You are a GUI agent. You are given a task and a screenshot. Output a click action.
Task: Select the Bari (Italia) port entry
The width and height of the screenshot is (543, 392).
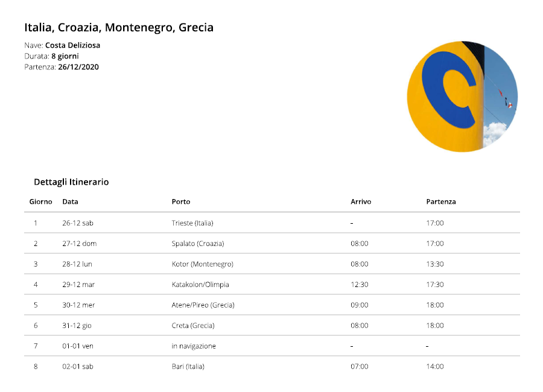coord(188,367)
